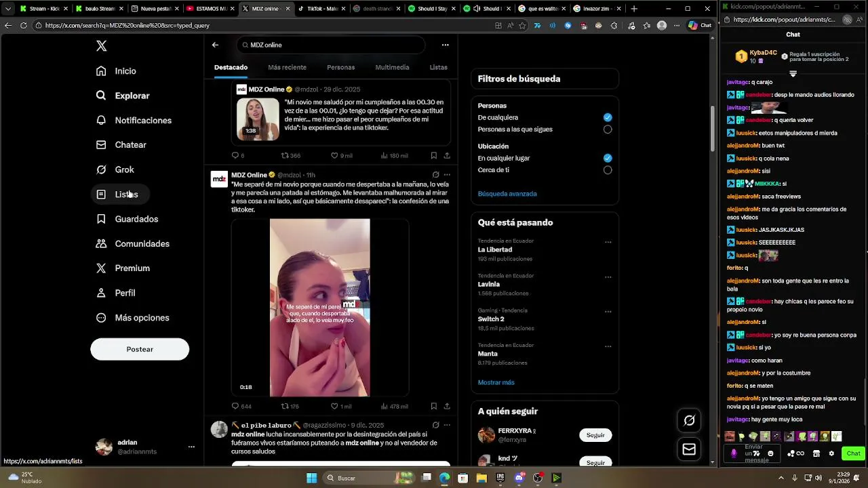Open the floating messages envelope button
The width and height of the screenshot is (868, 488).
tap(689, 449)
